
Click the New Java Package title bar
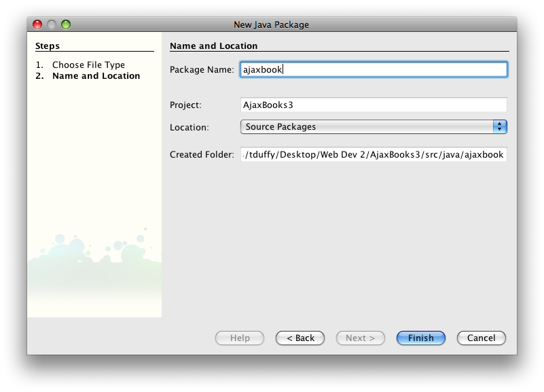pyautogui.click(x=272, y=24)
